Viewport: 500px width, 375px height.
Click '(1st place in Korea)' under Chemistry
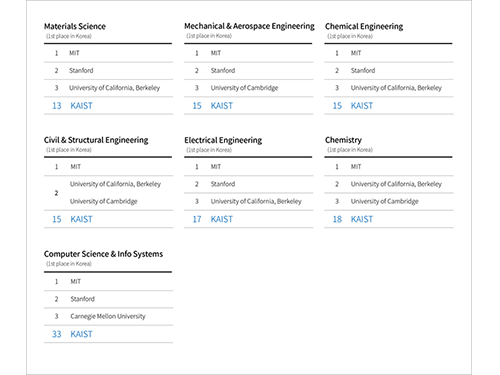pyautogui.click(x=350, y=150)
